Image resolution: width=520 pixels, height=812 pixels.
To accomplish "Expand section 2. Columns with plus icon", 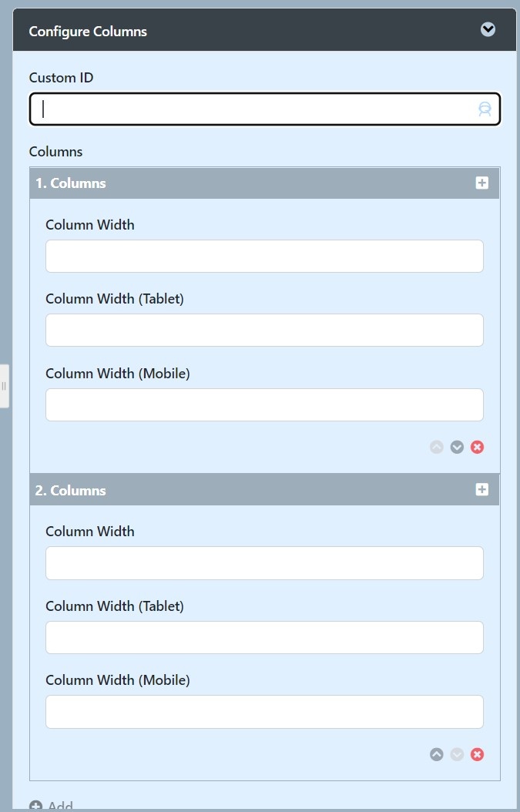I will point(481,489).
